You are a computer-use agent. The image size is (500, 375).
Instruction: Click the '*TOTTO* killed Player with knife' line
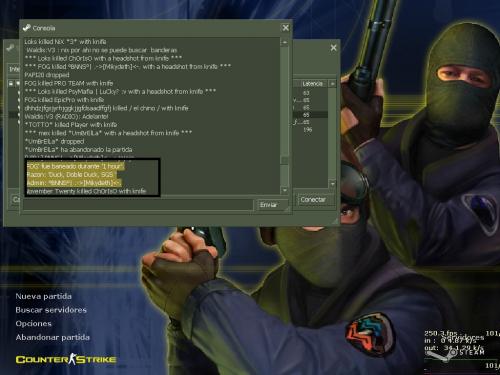[x=71, y=125]
